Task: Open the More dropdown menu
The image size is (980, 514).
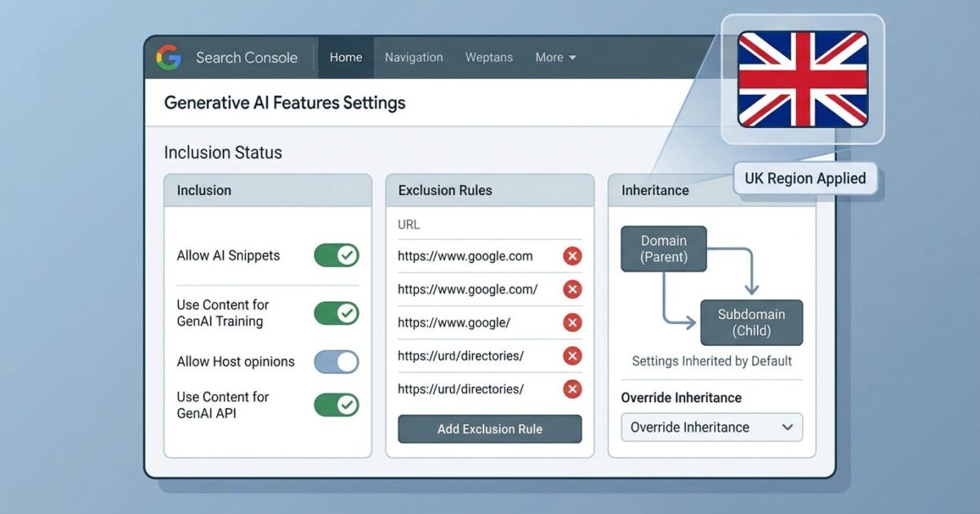Action: coord(555,57)
